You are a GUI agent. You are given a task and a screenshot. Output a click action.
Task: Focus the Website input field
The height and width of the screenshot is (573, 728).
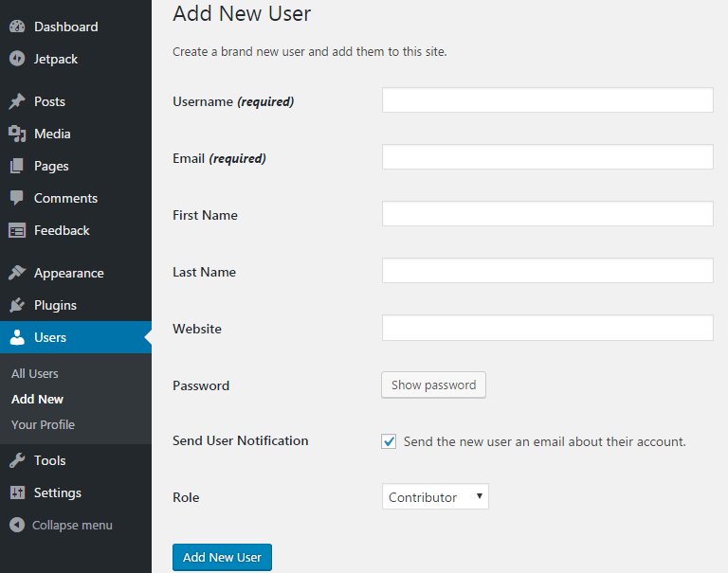coord(547,328)
